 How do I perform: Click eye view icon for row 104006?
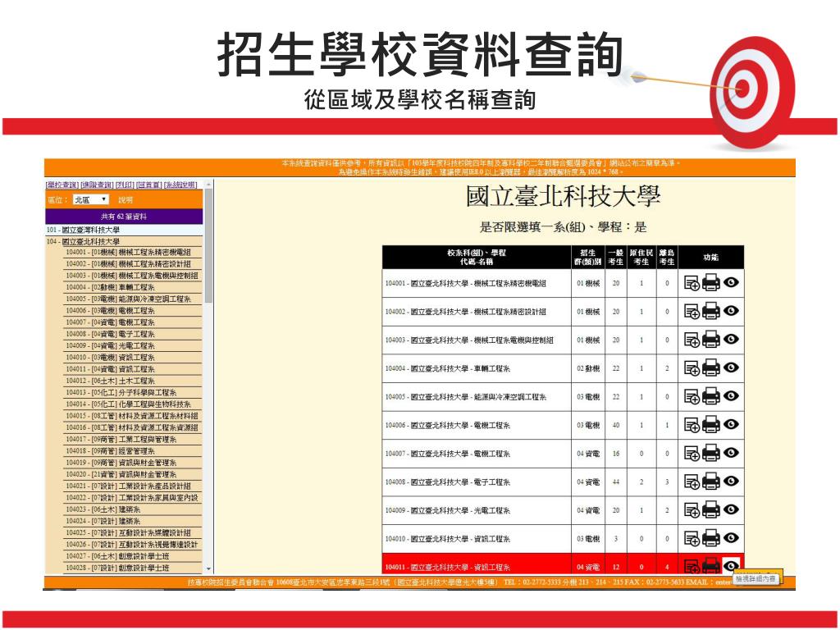[x=731, y=424]
